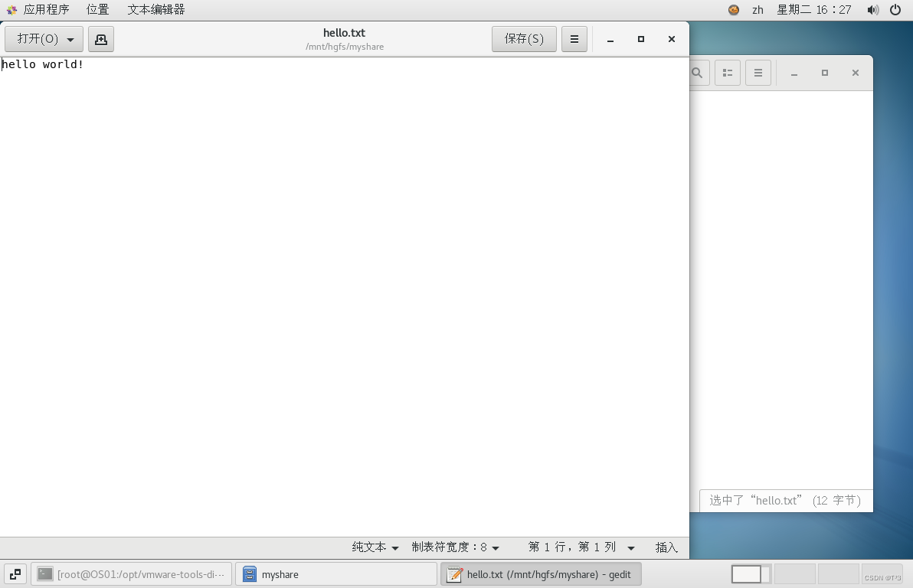Click the power icon in the top bar
The width and height of the screenshot is (913, 588).
point(895,9)
